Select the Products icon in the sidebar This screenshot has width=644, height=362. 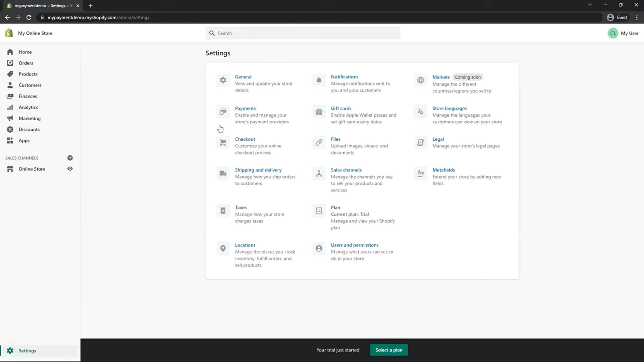pyautogui.click(x=10, y=74)
